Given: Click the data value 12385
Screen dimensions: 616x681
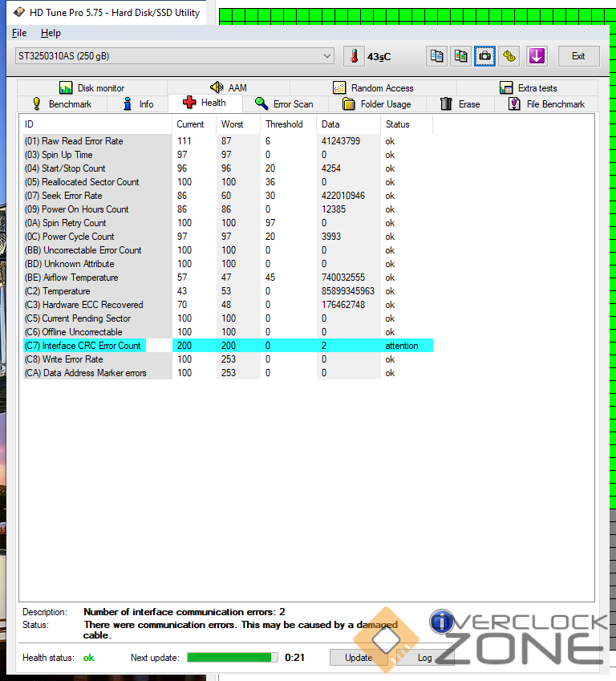Looking at the screenshot, I should 333,209.
